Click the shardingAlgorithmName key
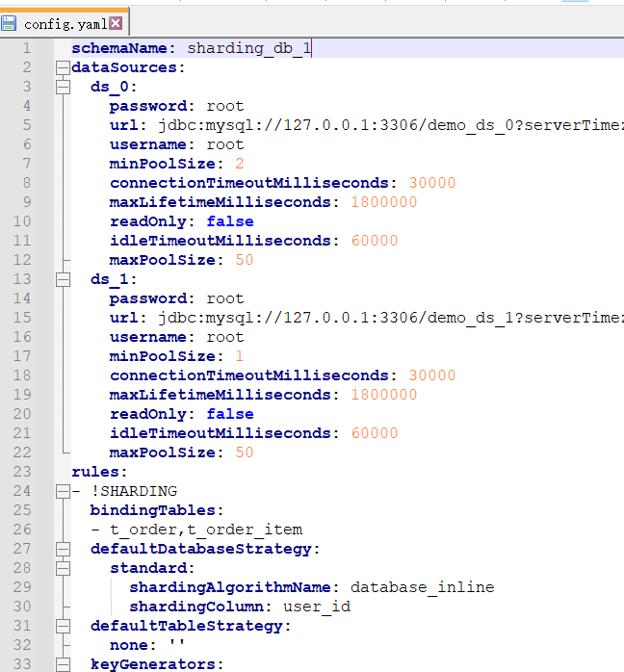 tap(230, 587)
